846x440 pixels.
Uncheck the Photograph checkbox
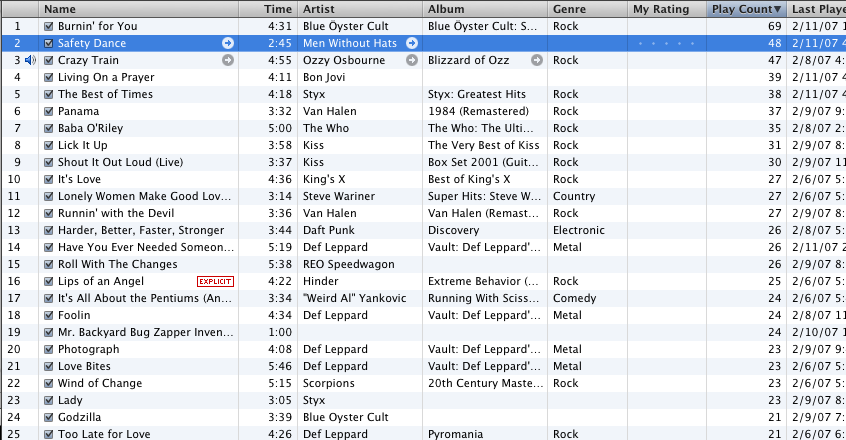tap(49, 349)
